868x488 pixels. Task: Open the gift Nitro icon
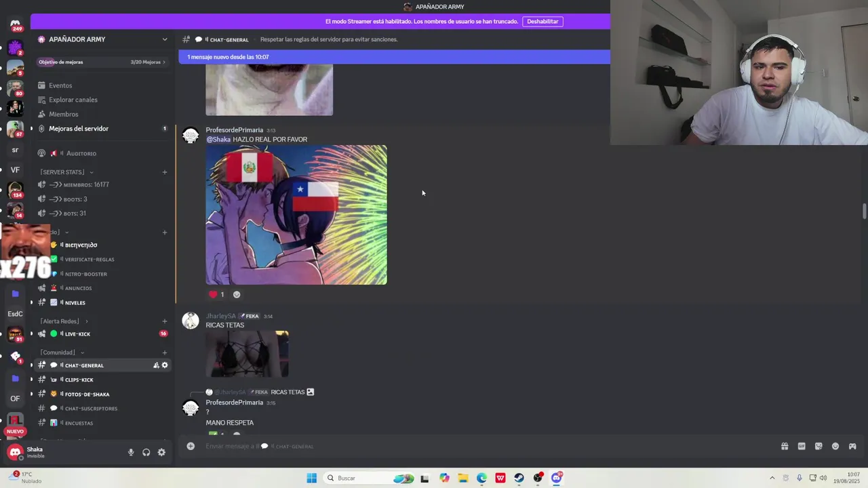(785, 446)
